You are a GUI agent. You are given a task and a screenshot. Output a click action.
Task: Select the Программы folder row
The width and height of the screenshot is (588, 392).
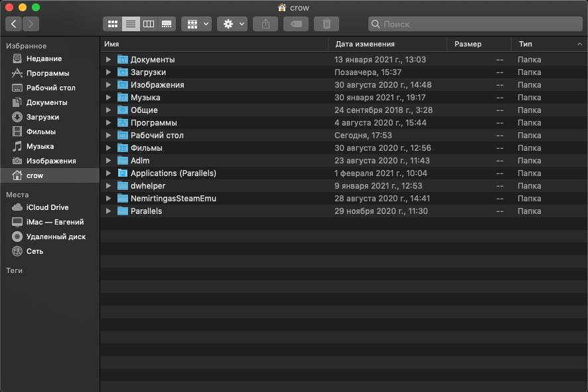[x=344, y=123]
